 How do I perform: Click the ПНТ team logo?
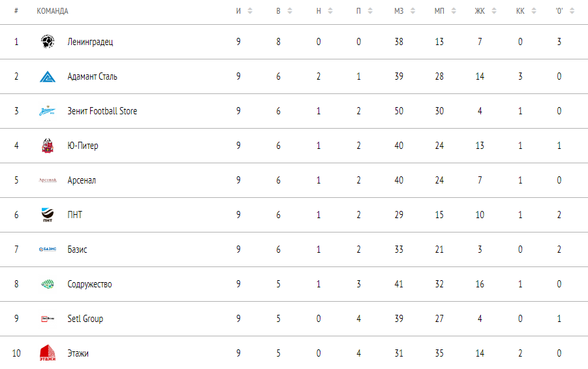pyautogui.click(x=48, y=215)
